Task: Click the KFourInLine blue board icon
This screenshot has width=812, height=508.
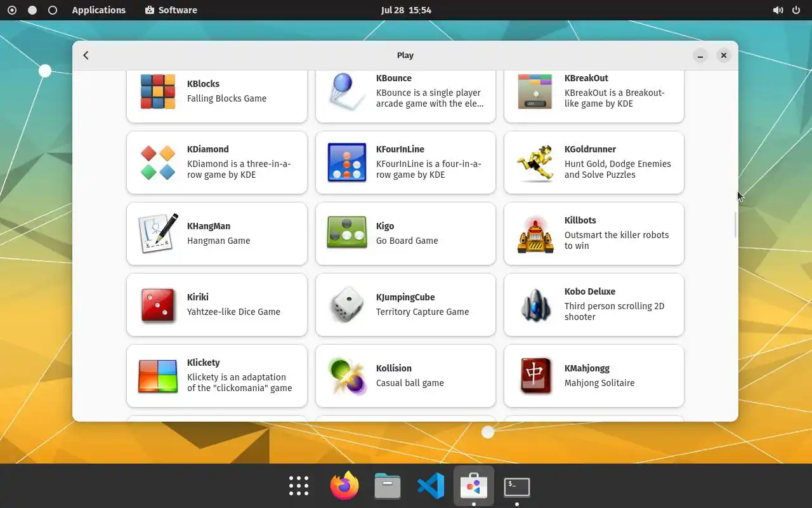Action: [347, 163]
